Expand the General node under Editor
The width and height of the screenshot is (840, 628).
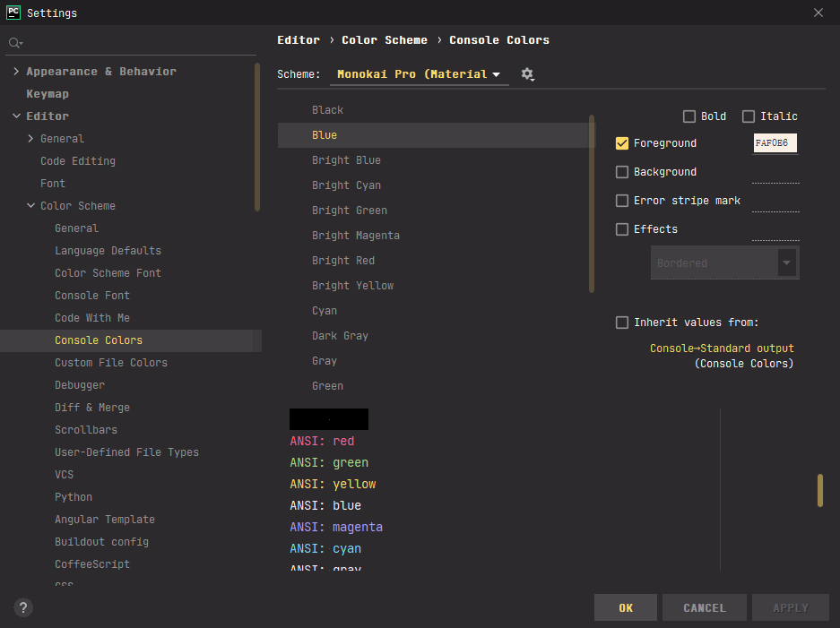pyautogui.click(x=31, y=139)
